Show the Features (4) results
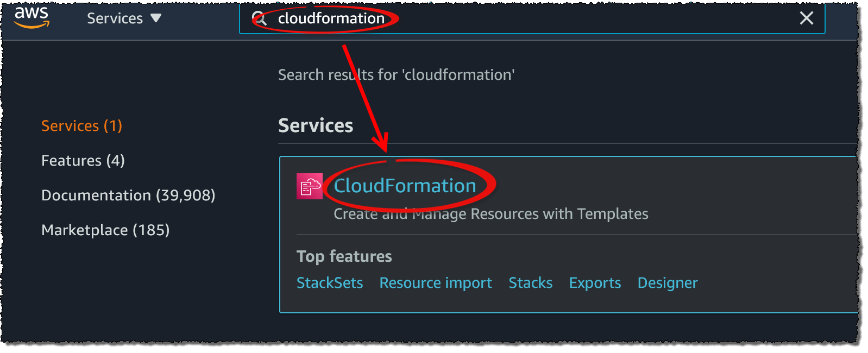The width and height of the screenshot is (868, 353). tap(83, 161)
